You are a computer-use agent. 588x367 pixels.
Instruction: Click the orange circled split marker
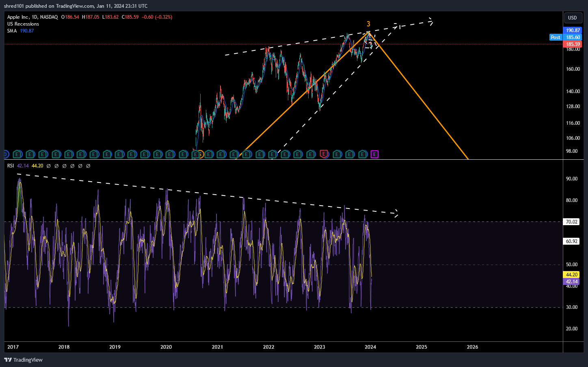tap(200, 154)
